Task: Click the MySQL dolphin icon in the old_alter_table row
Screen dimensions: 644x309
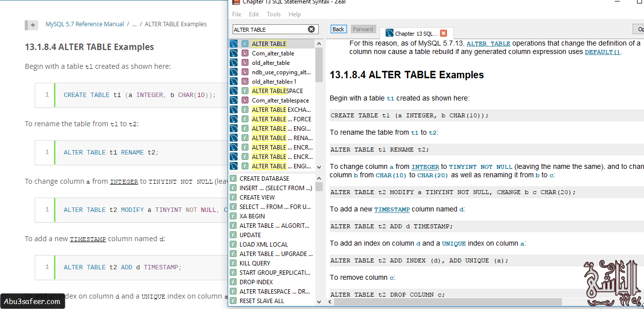Action: click(234, 62)
